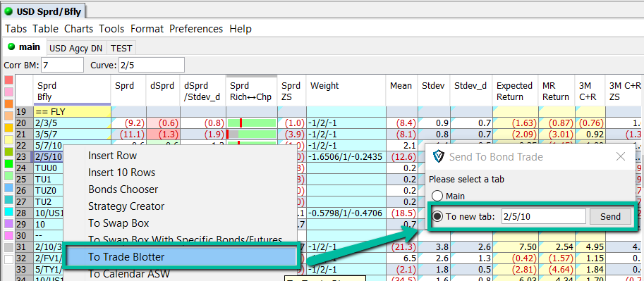This screenshot has width=644, height=281.
Task: Click the weight -0.5798/1/-0.4706 cell
Action: click(x=346, y=213)
